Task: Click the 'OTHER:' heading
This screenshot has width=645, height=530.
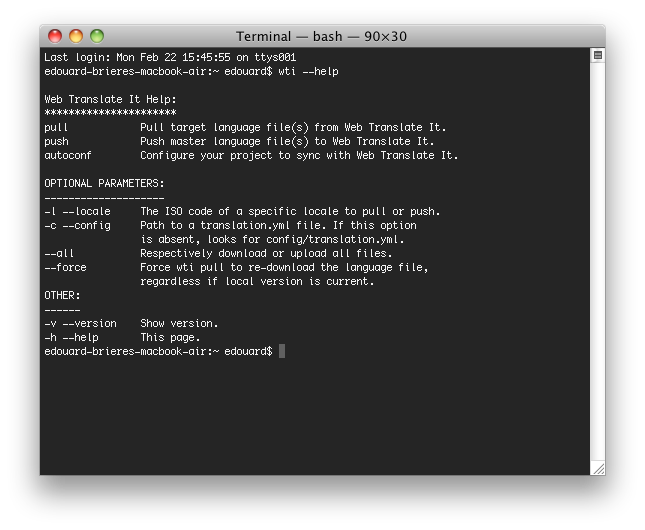Action: pyautogui.click(x=62, y=295)
